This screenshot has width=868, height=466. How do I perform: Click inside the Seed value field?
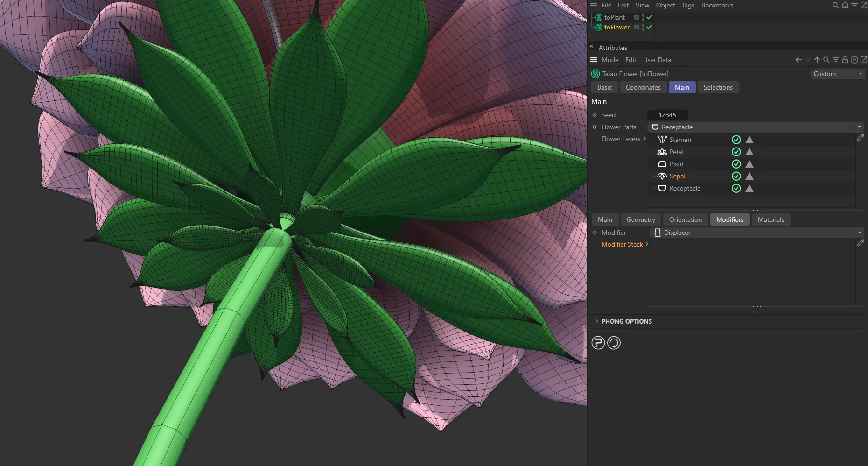tap(667, 114)
